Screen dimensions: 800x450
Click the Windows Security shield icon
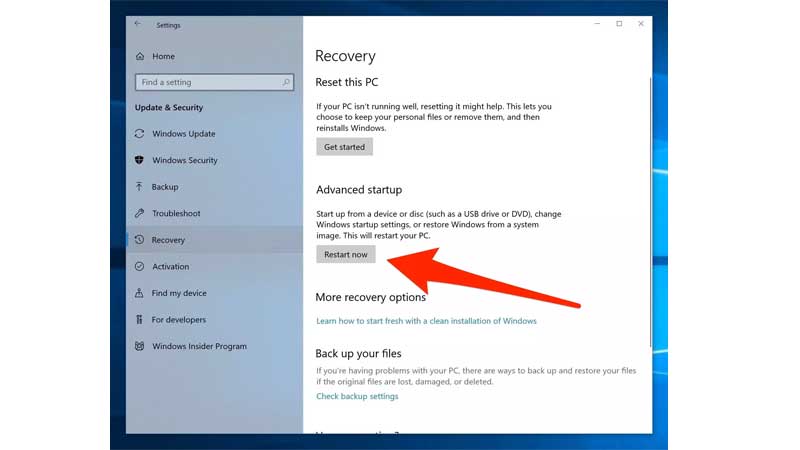click(139, 160)
